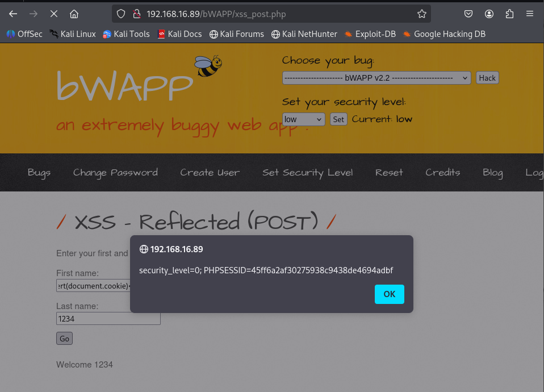Screen dimensions: 544x392
Task: Open the Firefox account icon
Action: (489, 14)
